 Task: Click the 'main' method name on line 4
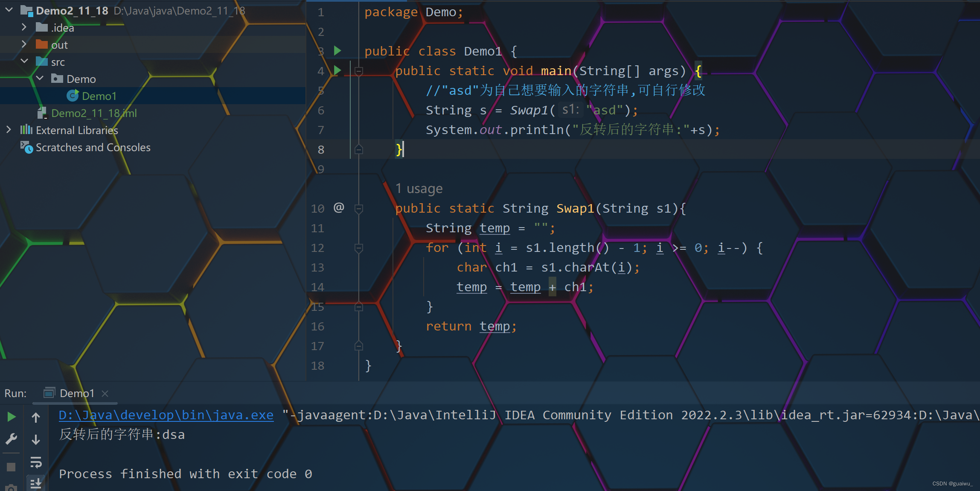(556, 71)
